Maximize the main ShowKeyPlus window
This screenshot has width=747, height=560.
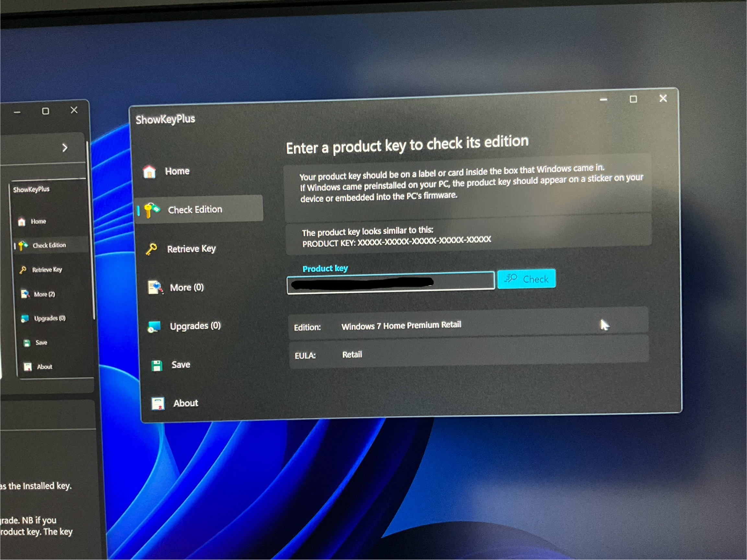[633, 99]
